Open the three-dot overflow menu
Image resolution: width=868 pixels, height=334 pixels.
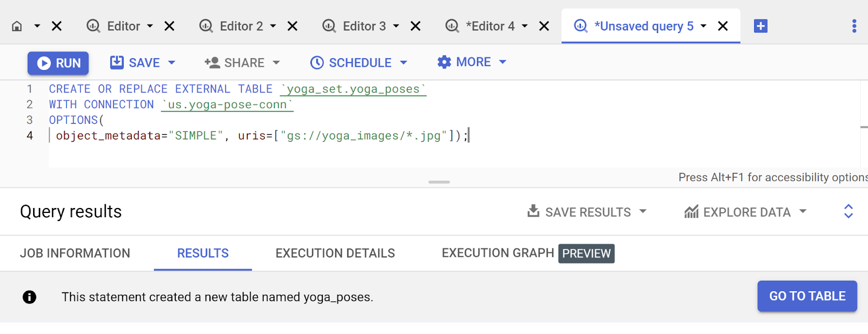click(854, 26)
